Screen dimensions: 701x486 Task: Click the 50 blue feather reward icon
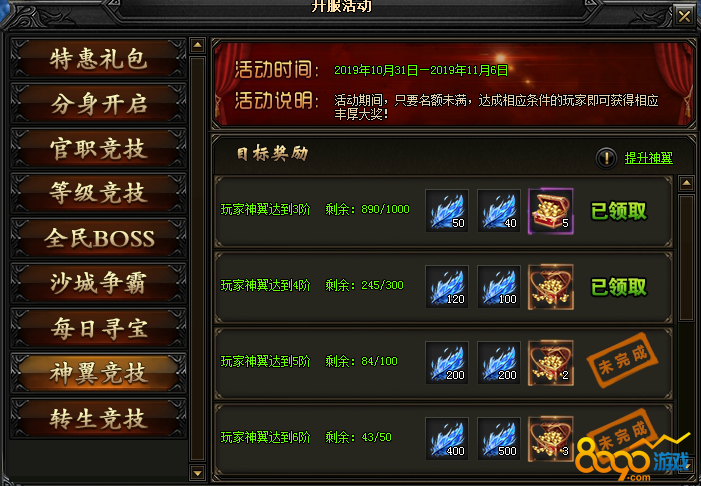(x=447, y=210)
